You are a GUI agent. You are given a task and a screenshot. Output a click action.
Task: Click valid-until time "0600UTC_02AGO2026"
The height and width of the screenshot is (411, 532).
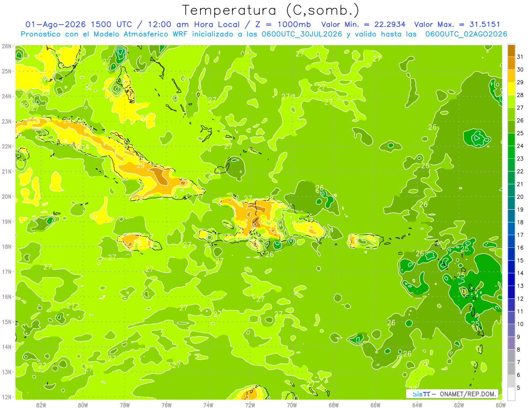466,34
